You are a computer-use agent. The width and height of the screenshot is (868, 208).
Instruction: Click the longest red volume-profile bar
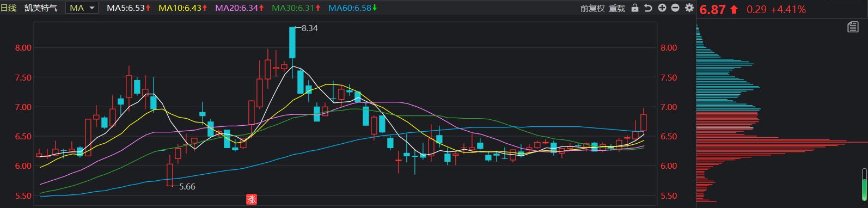[781, 142]
